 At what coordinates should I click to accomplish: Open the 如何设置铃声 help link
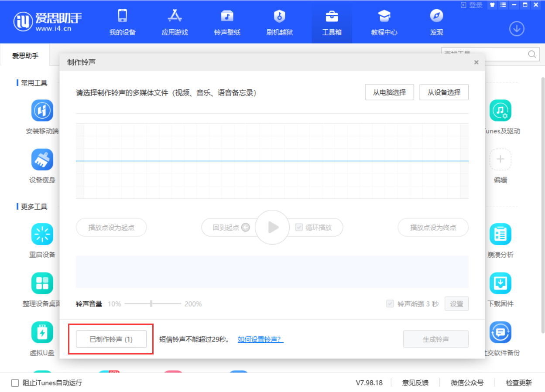(x=260, y=339)
